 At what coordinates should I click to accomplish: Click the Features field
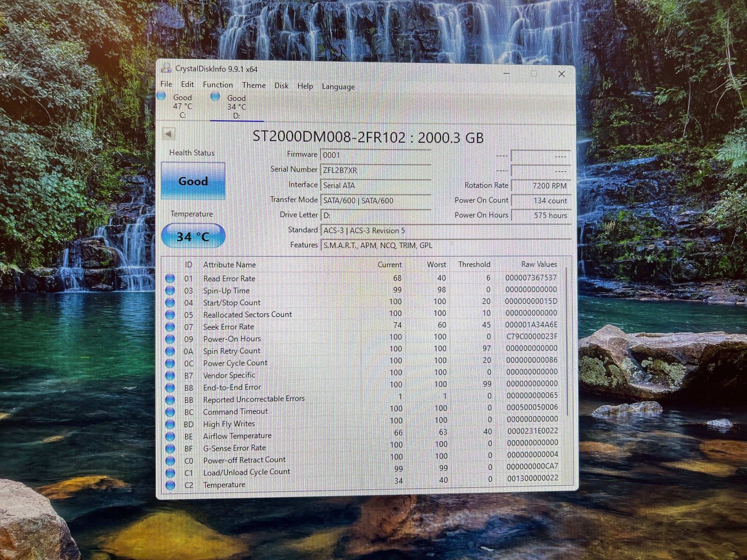pos(446,245)
